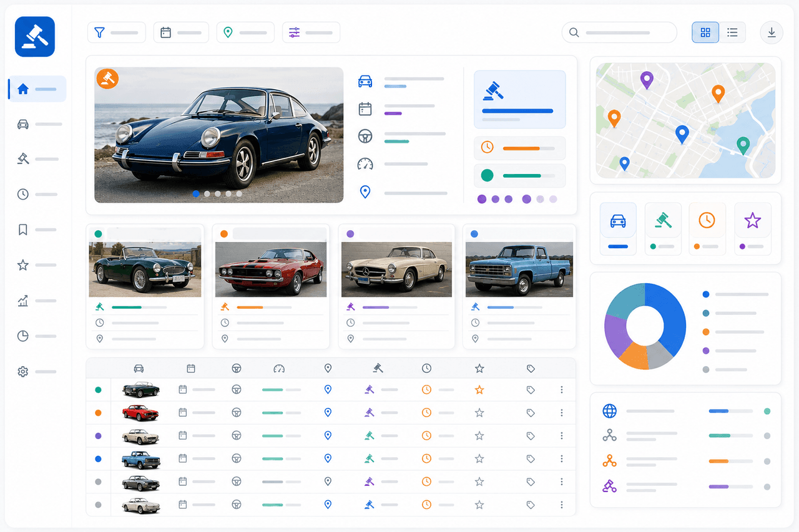Select the car stat tile

tap(618, 228)
